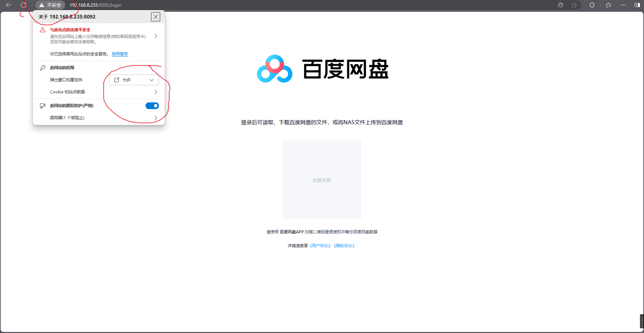This screenshot has height=333, width=644.
Task: Reload the page with the refresh icon
Action: 23,5
